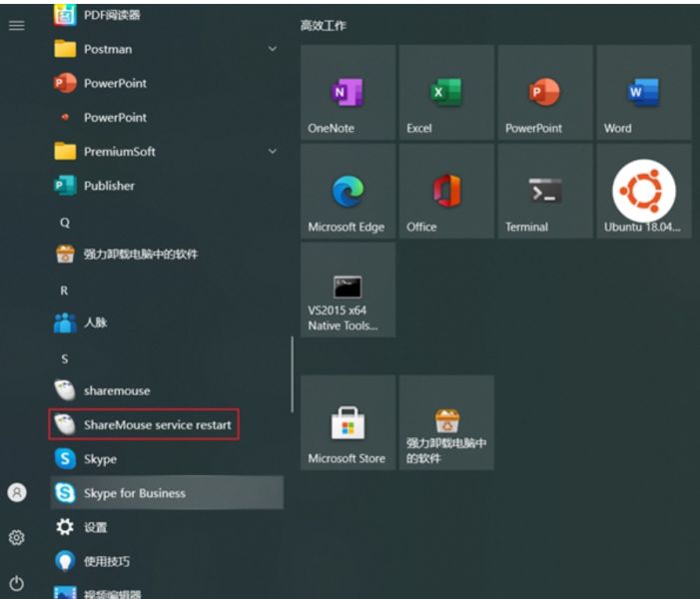Image resolution: width=700 pixels, height=599 pixels.
Task: Open 设置 in the app list
Action: 167,527
